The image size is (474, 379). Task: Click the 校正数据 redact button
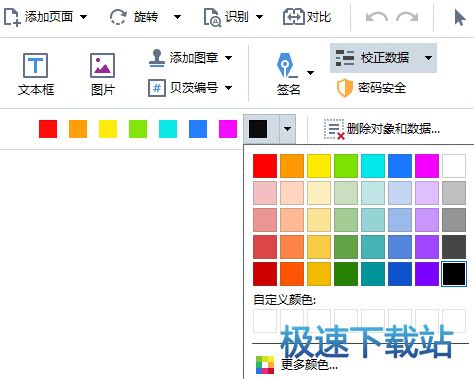[375, 58]
